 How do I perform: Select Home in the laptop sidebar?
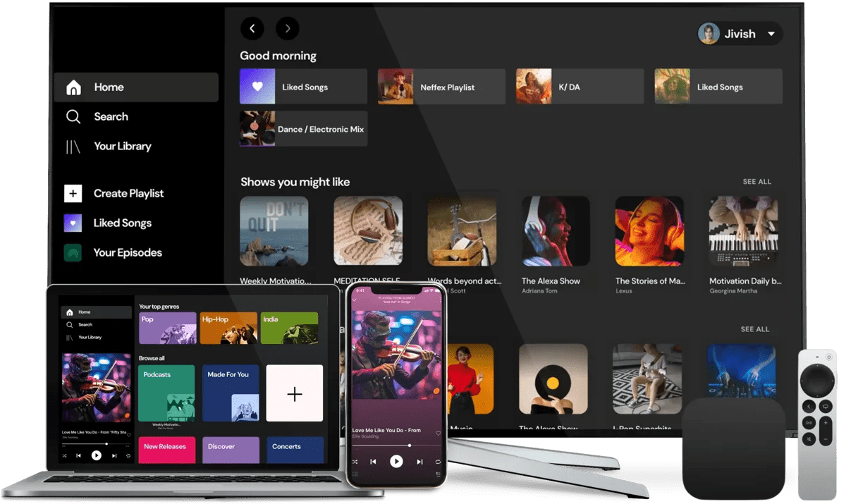point(97,312)
